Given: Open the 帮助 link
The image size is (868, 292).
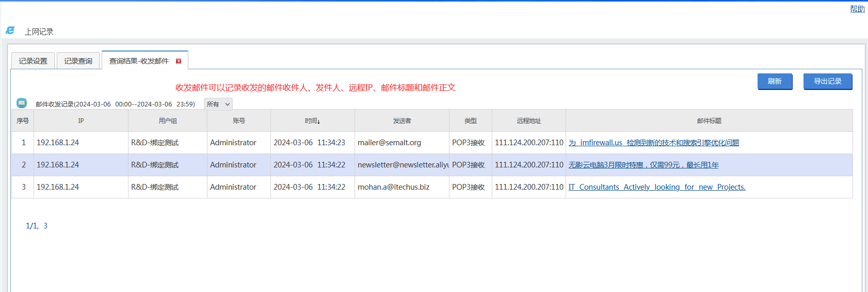Looking at the screenshot, I should [x=857, y=9].
